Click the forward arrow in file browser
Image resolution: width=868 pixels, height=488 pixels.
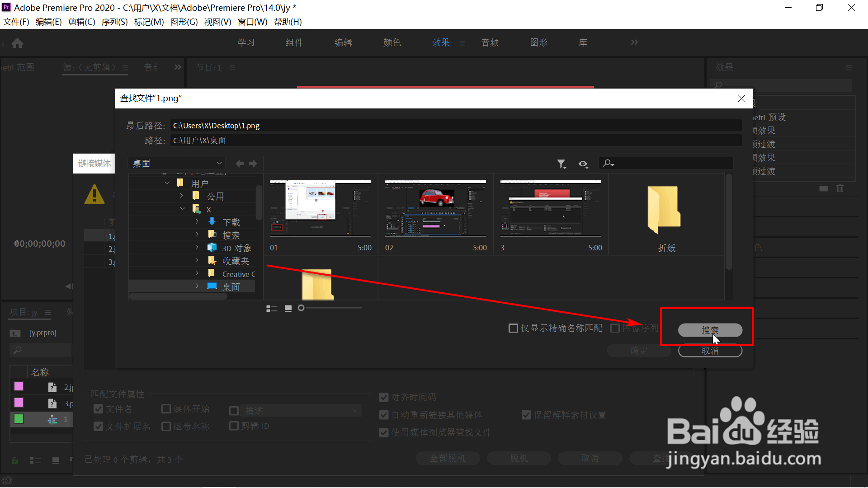point(253,164)
